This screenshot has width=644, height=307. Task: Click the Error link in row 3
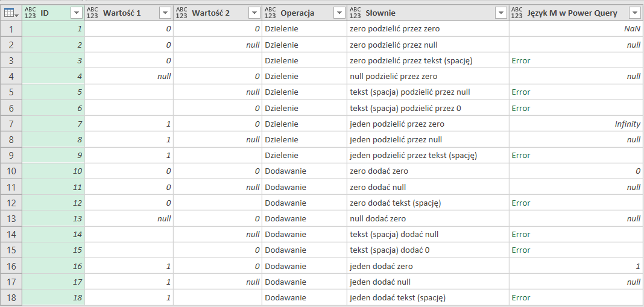click(x=520, y=61)
